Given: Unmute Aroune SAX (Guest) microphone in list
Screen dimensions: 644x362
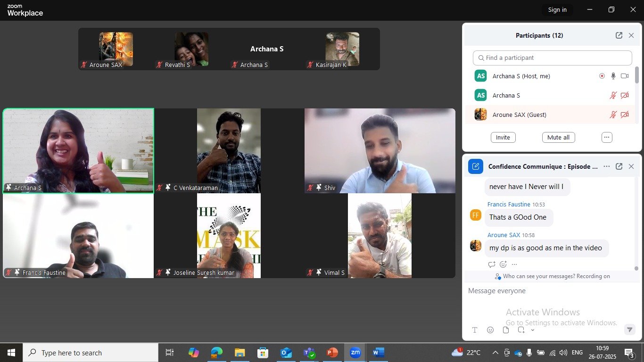Looking at the screenshot, I should (613, 115).
